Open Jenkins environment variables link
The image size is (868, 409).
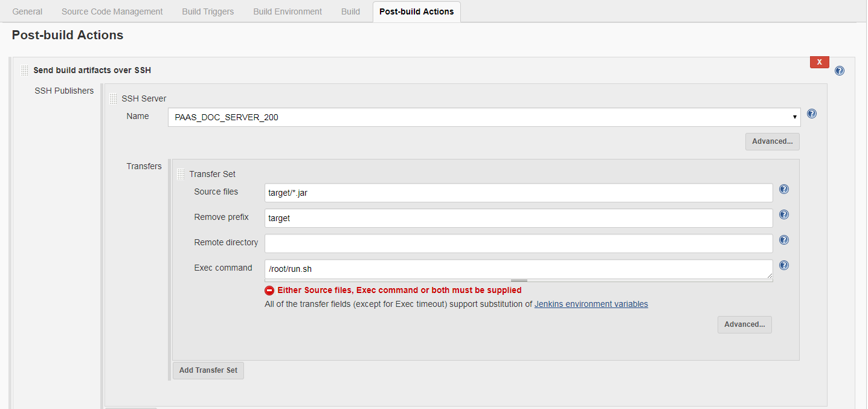(x=591, y=304)
